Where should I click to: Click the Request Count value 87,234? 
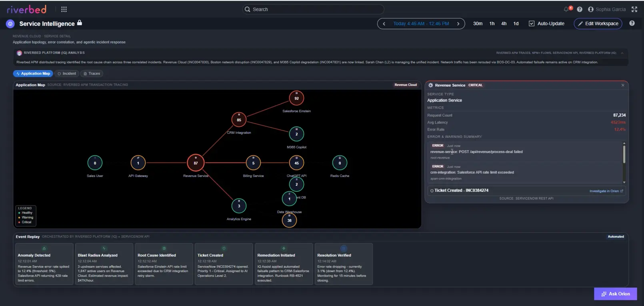[x=619, y=115]
